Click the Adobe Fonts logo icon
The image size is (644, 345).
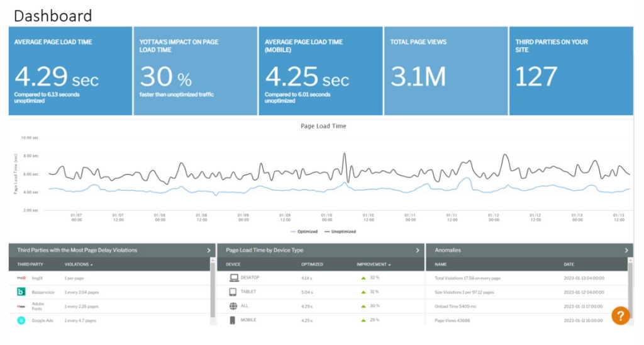coord(21,306)
